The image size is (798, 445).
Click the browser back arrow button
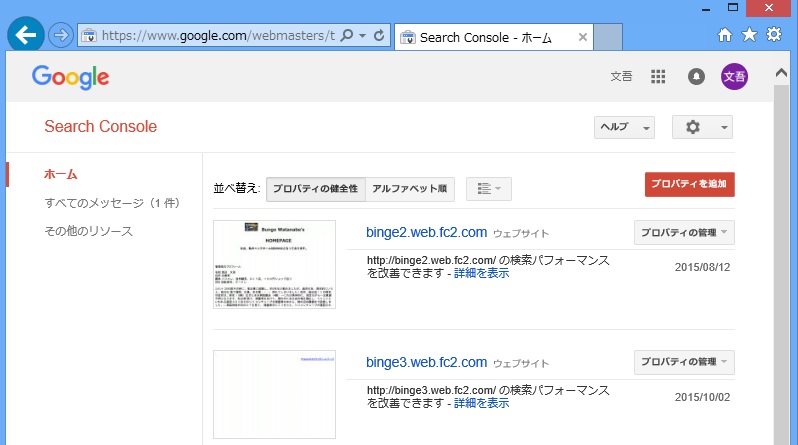tap(25, 35)
